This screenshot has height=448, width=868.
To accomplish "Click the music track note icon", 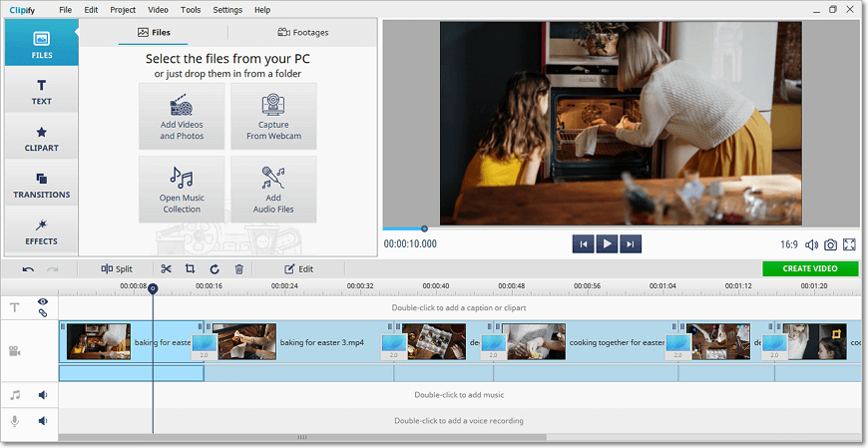I will 15,395.
